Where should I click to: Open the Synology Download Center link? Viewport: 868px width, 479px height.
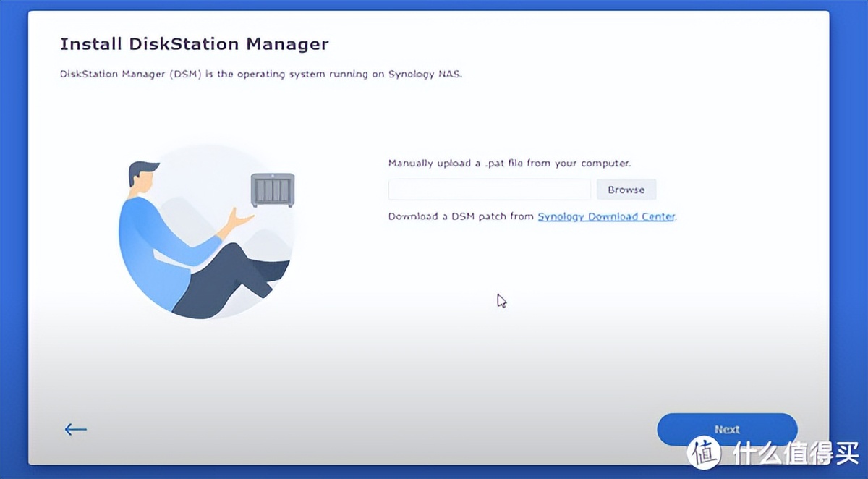tap(606, 216)
